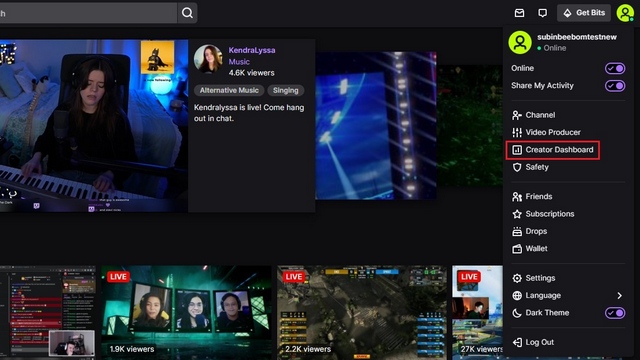Open the Creator Dashboard menu item
Image resolution: width=640 pixels, height=360 pixels.
[x=553, y=150]
